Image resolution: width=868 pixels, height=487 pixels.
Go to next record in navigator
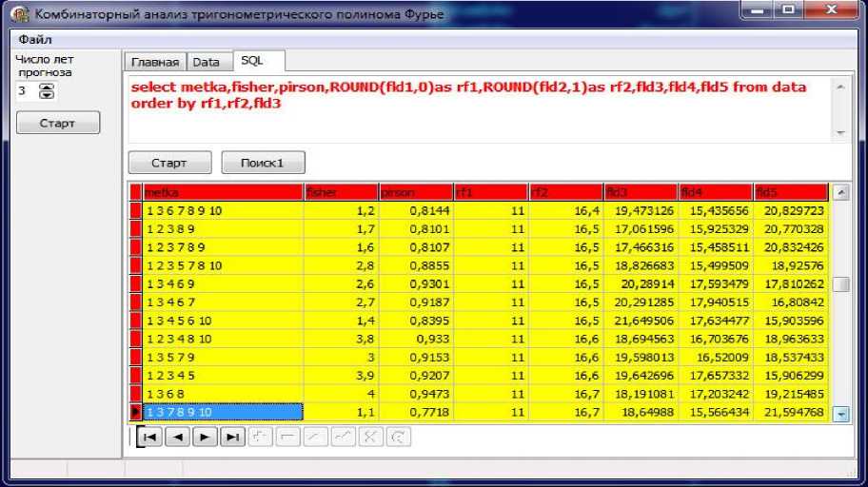(x=205, y=438)
